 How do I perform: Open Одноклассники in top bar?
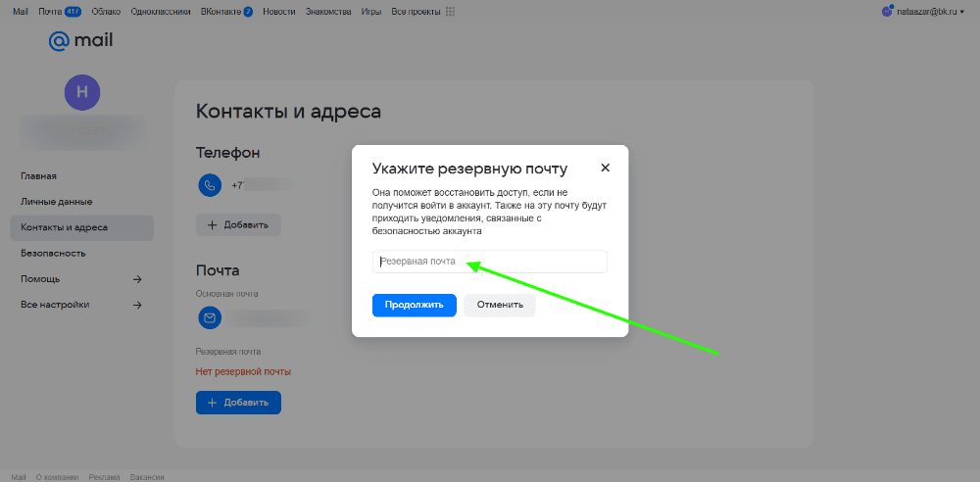[161, 12]
